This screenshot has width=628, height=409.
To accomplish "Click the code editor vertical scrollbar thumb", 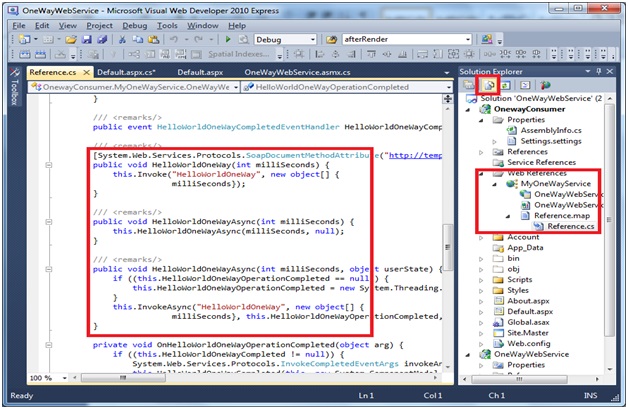I will 447,247.
